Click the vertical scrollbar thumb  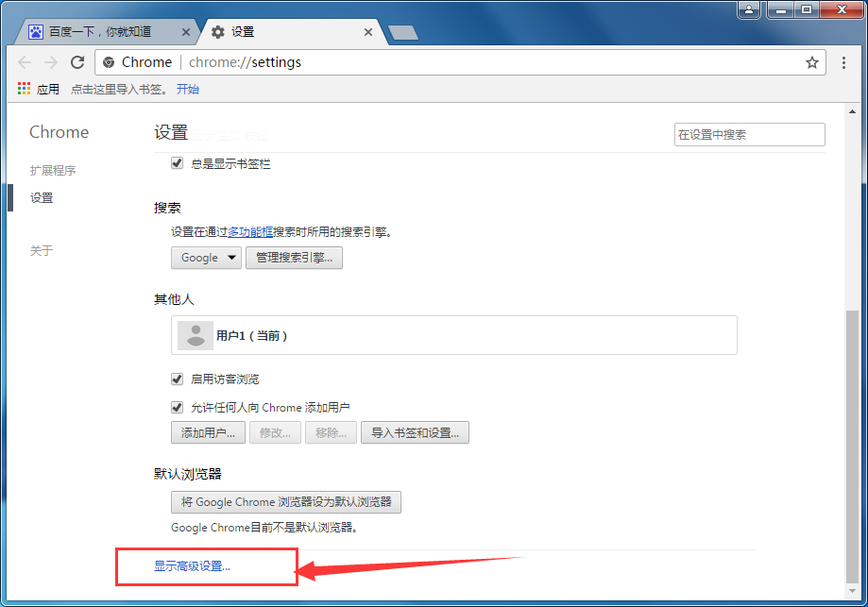pos(853,447)
